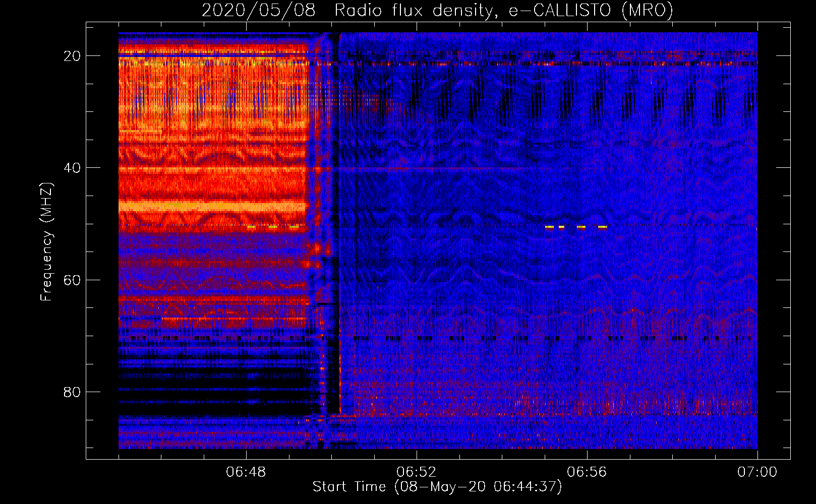
Task: Click the "Frequency (MHZ)" axis label
Action: [x=46, y=242]
